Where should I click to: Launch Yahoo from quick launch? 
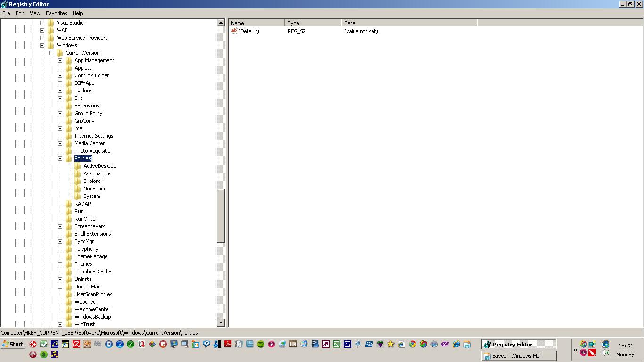point(445,344)
